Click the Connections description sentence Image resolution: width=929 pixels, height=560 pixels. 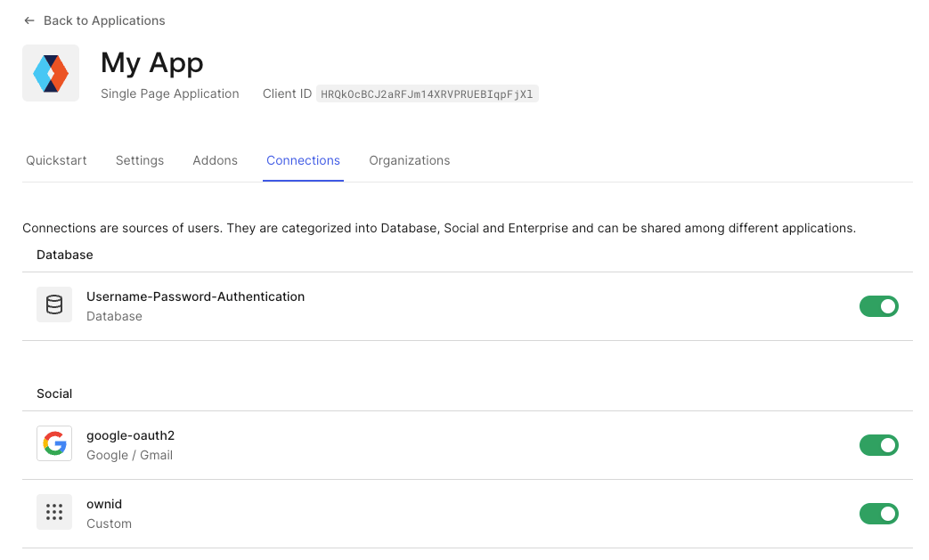point(439,228)
